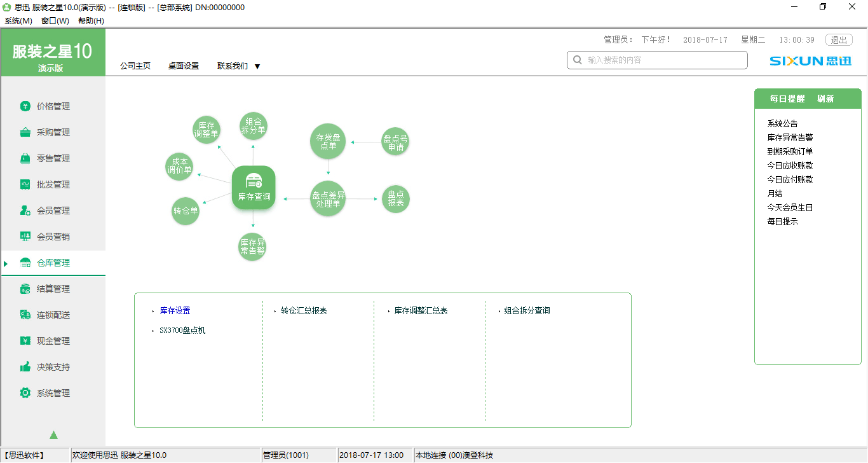This screenshot has height=463, width=868.
Task: Open the 库存调整单 circle node
Action: click(206, 130)
